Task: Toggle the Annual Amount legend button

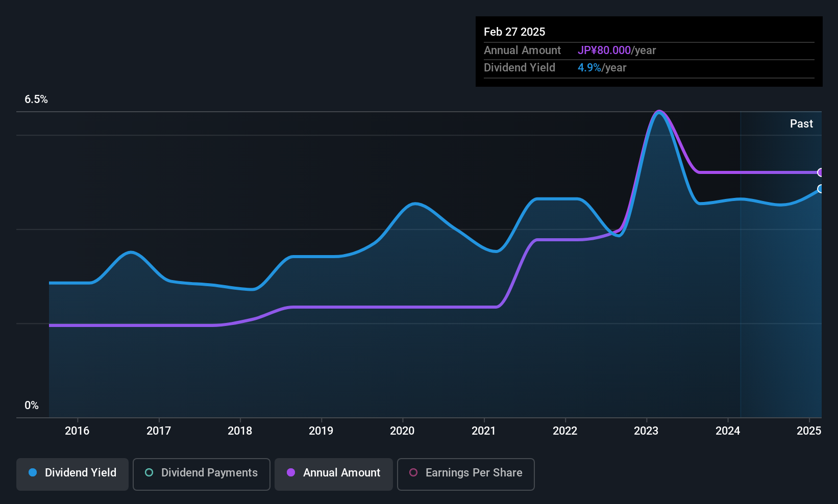Action: pos(334,474)
